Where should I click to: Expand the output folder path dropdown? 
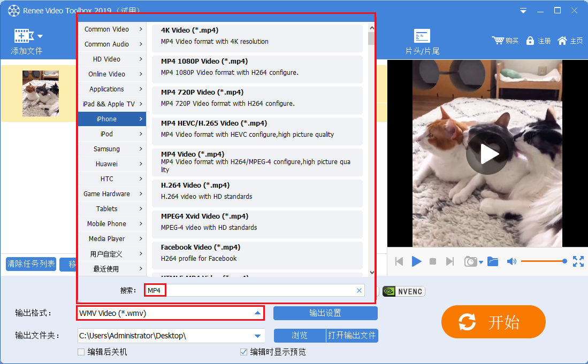258,336
